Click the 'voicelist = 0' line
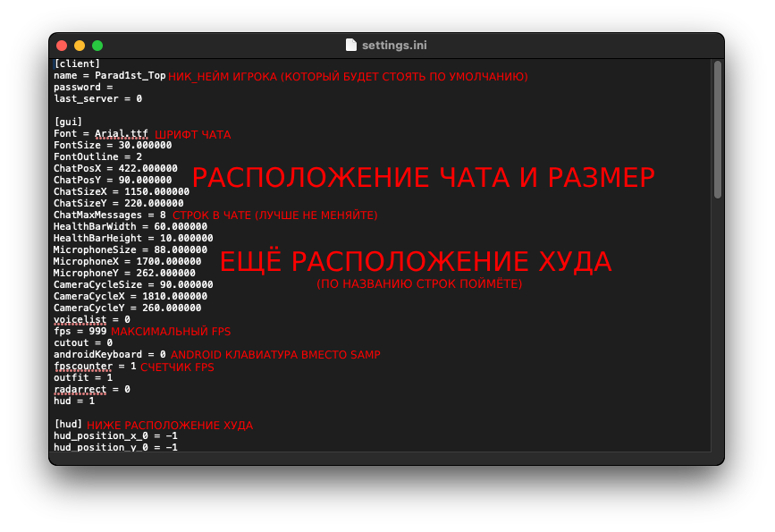This screenshot has width=775, height=532. 92,319
